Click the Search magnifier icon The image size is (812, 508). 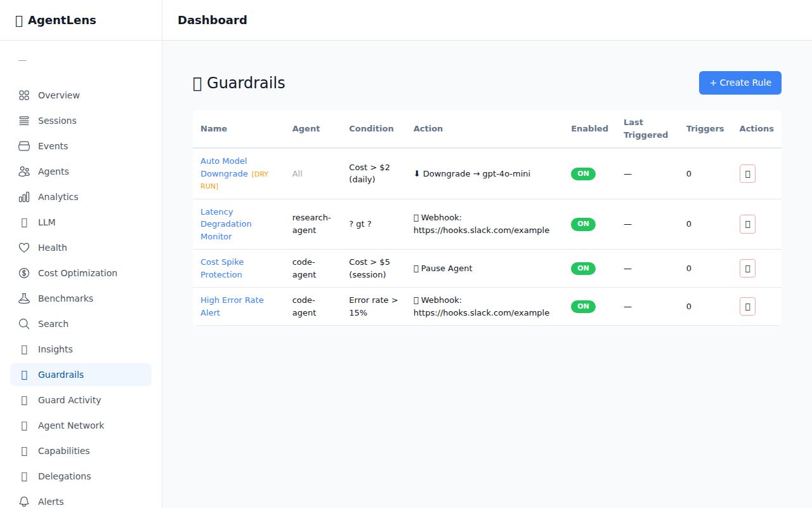click(x=24, y=324)
